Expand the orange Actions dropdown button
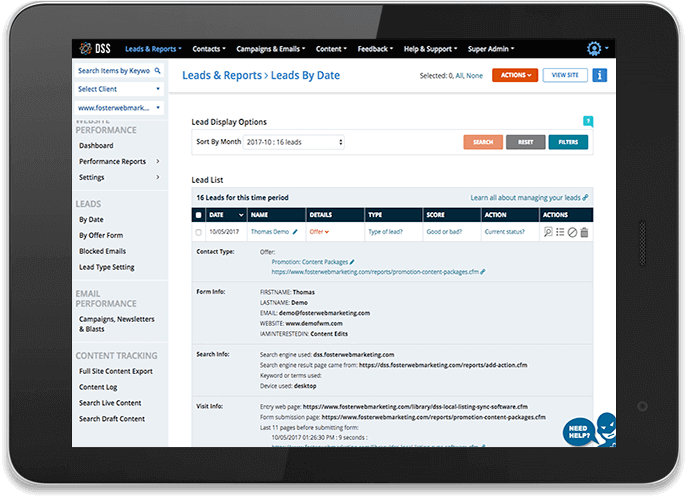This screenshot has height=498, width=687. point(515,75)
